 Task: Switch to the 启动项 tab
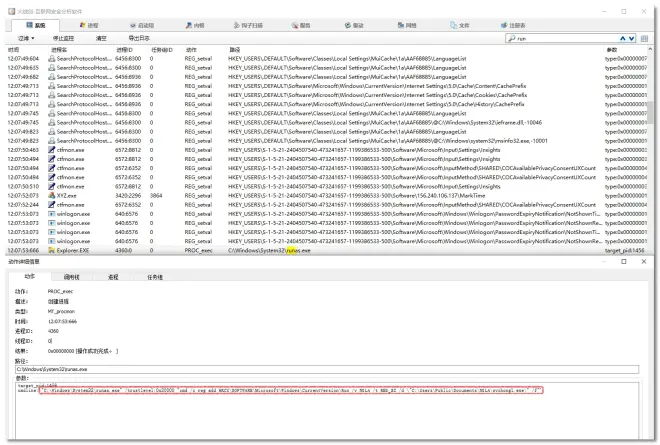pyautogui.click(x=144, y=24)
